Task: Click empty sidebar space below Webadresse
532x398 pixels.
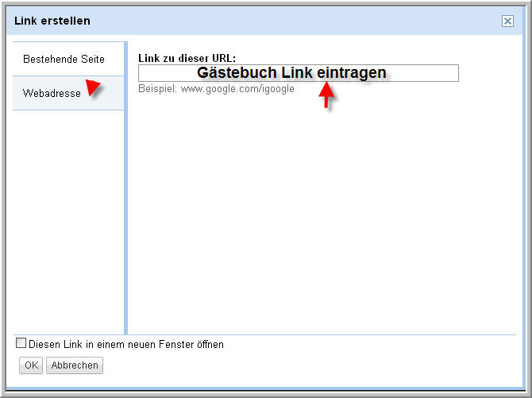Action: click(67, 222)
